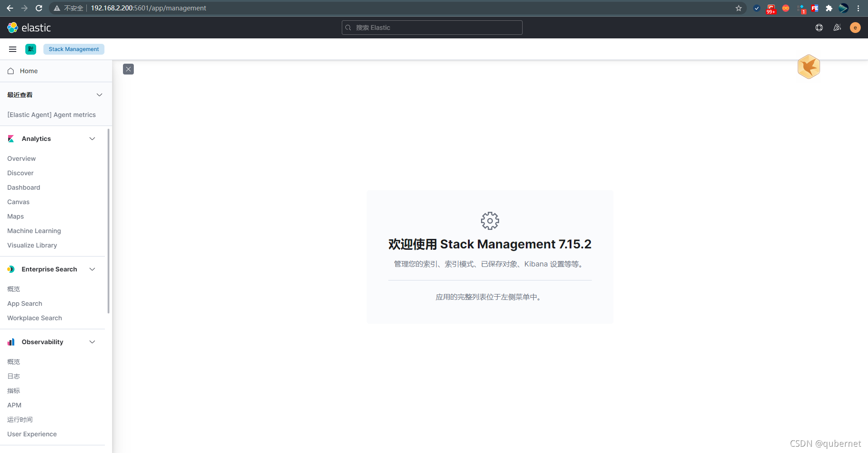The width and height of the screenshot is (868, 453).
Task: Open the green space selector avatar
Action: (x=31, y=49)
